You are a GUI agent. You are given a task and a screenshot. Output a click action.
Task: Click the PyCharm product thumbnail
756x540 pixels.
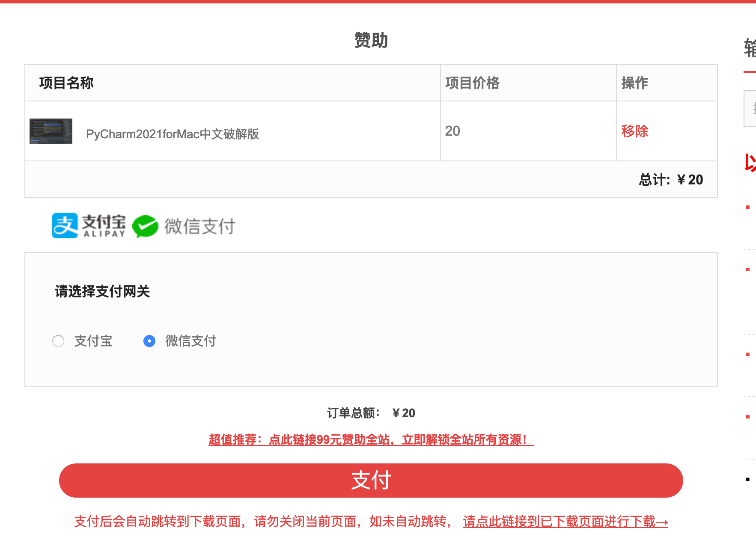pos(51,131)
